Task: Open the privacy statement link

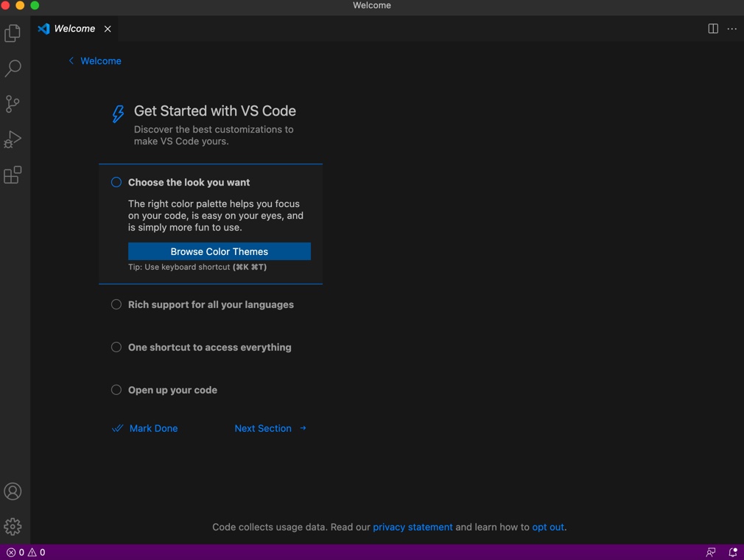Action: click(413, 527)
